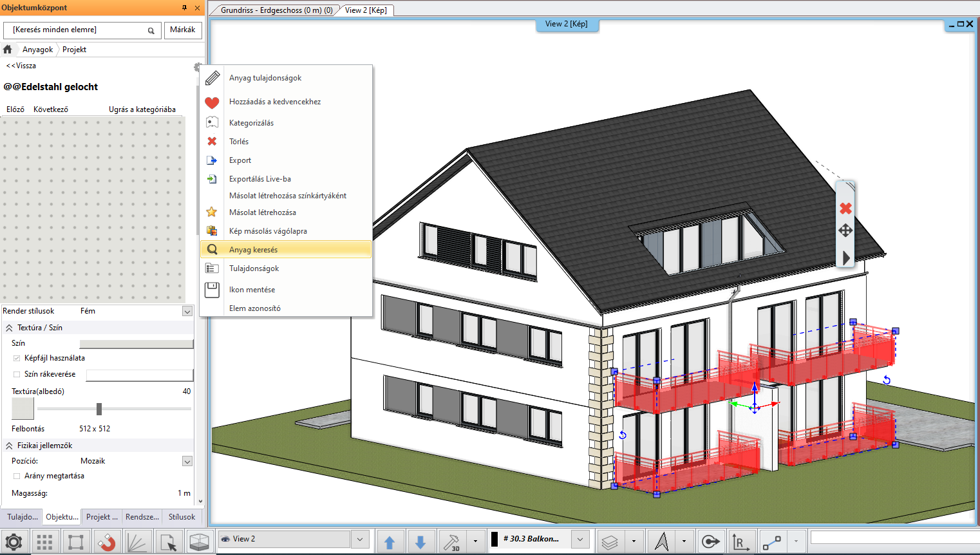Click the red X delete icon in viewport

[845, 209]
